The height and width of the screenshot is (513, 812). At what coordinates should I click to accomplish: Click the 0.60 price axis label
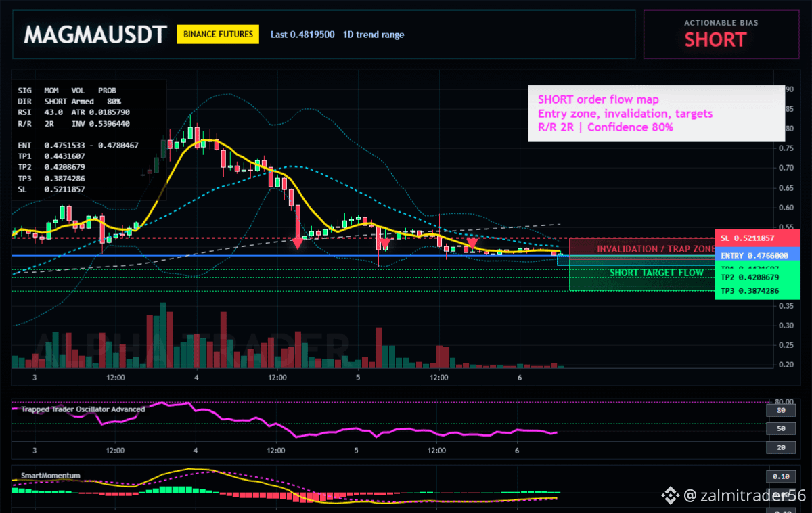click(785, 208)
